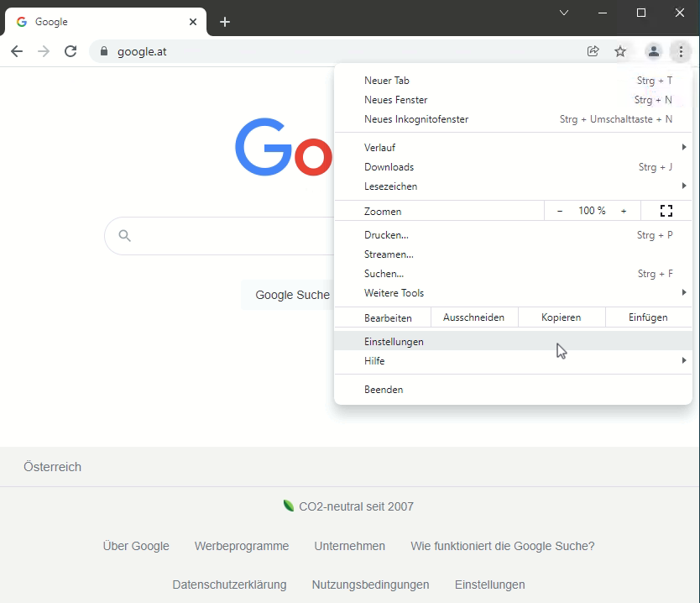
Task: Close the Google tab
Action: click(x=193, y=22)
